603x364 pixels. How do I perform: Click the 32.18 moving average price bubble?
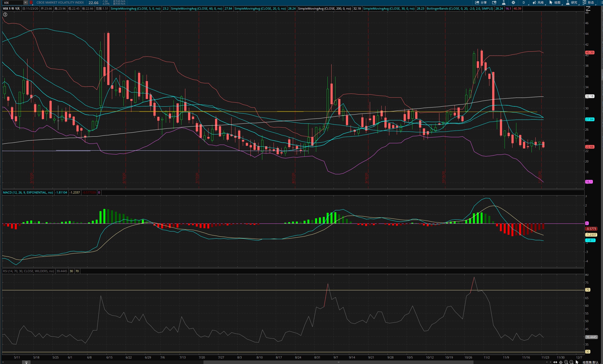[x=590, y=96]
